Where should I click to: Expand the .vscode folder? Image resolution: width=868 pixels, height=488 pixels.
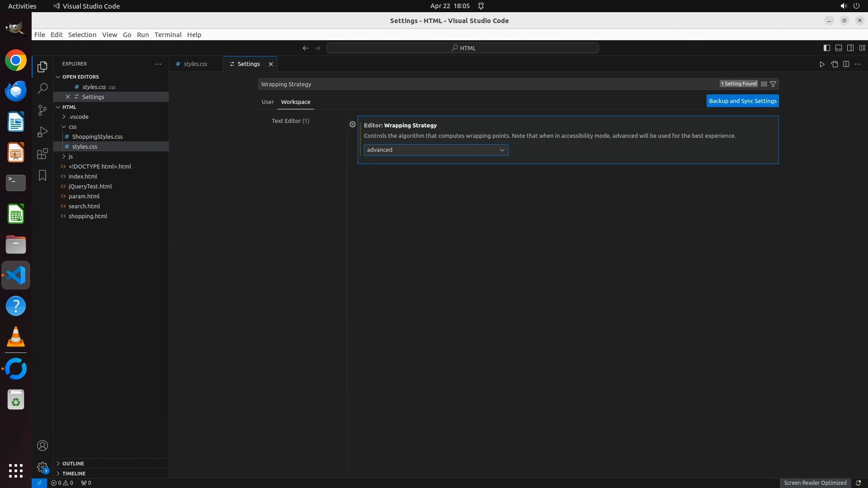point(78,117)
